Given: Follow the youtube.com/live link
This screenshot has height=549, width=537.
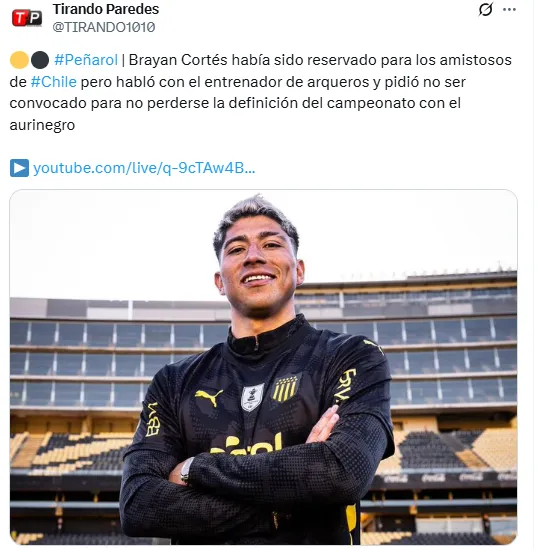Looking at the screenshot, I should point(144,169).
